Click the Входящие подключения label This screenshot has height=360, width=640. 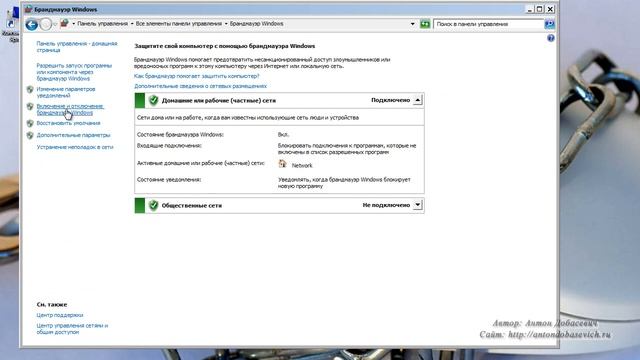pos(169,146)
